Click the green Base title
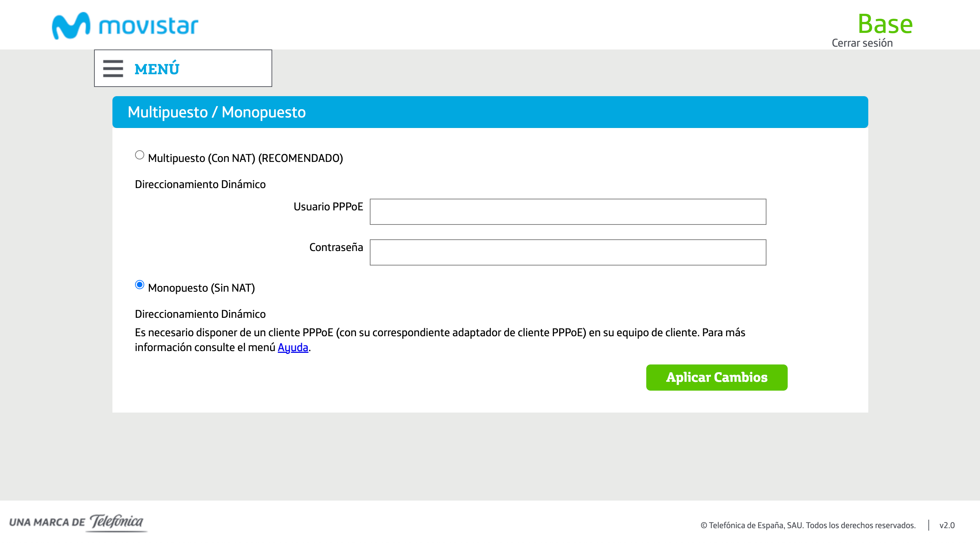 click(x=885, y=24)
